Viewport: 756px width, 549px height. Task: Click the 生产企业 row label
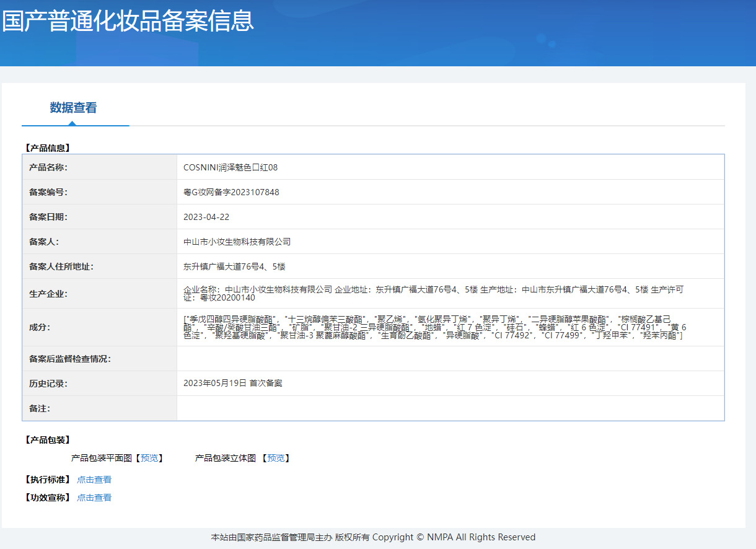48,294
